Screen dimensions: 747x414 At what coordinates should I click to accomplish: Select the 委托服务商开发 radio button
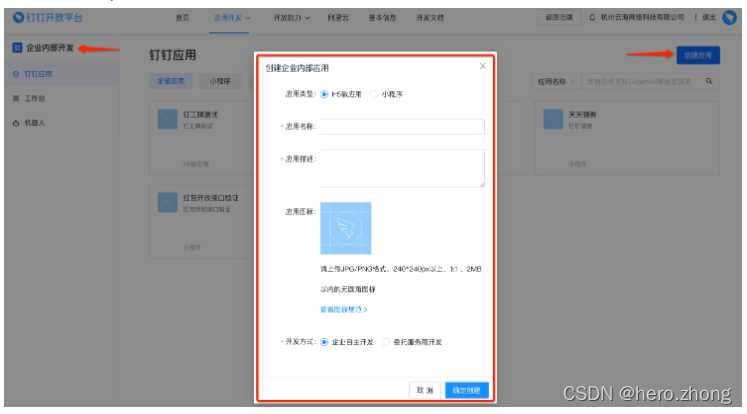(386, 342)
